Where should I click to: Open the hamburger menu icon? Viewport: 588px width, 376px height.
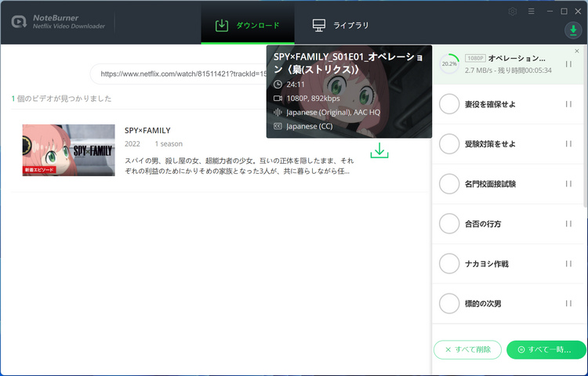tap(531, 12)
